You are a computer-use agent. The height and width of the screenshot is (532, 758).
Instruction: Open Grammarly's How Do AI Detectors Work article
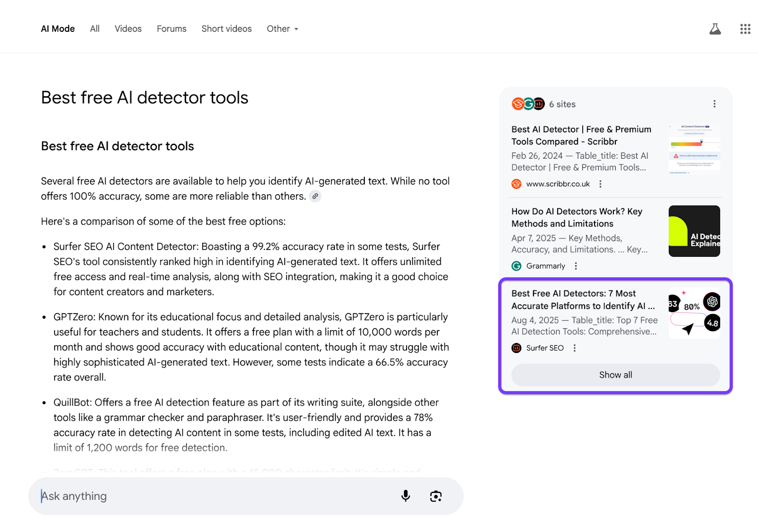coord(577,217)
